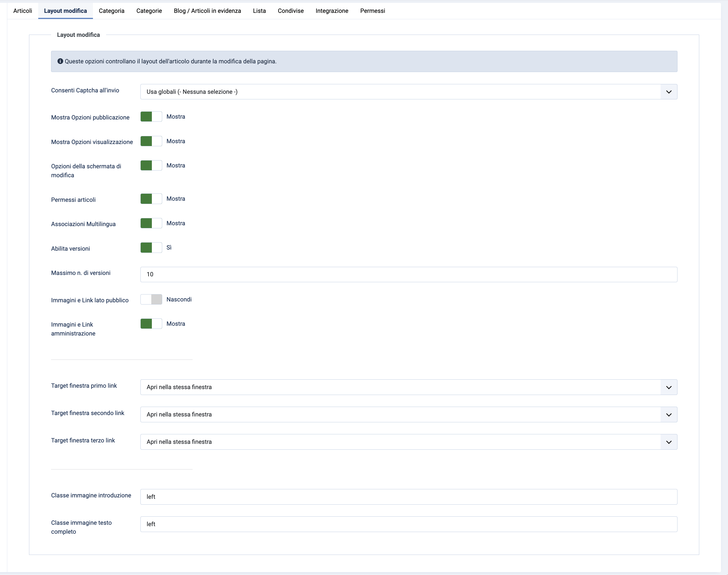This screenshot has height=575, width=728.
Task: Expand Consenti Captcha all'invio dropdown
Action: click(668, 92)
